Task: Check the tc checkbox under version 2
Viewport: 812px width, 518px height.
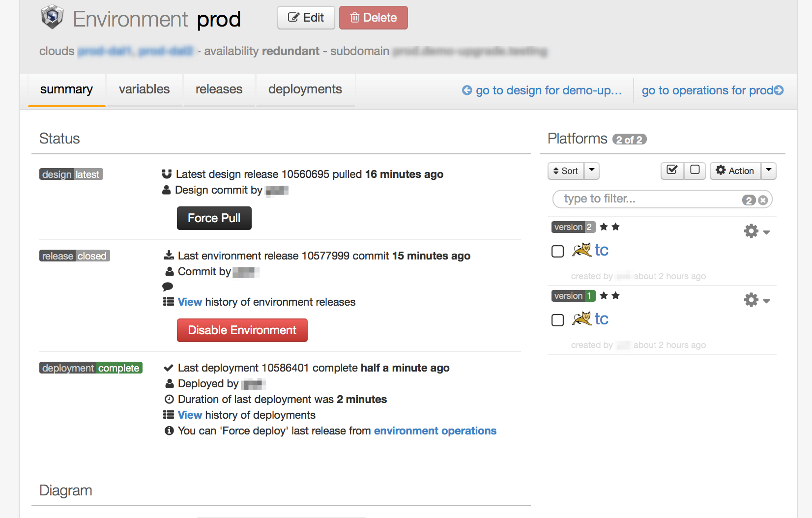Action: (557, 251)
